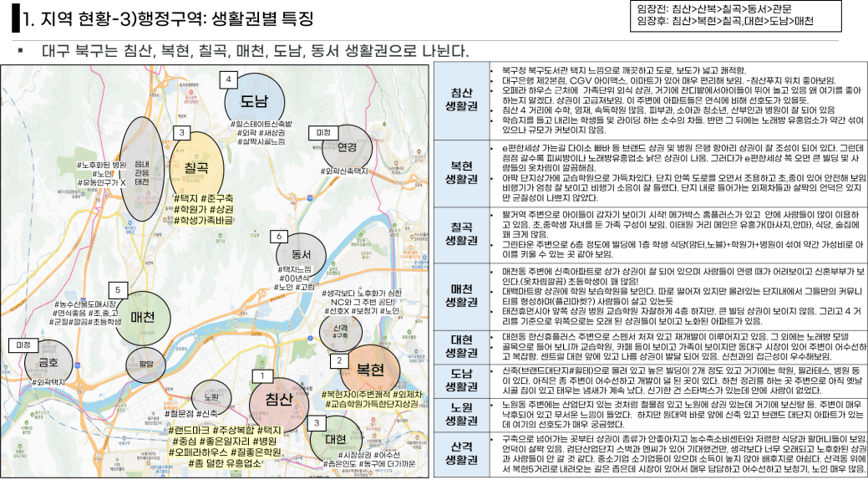This screenshot has width=868, height=480.
Task: Select the gray 동서 circle on the map
Action: [300, 254]
